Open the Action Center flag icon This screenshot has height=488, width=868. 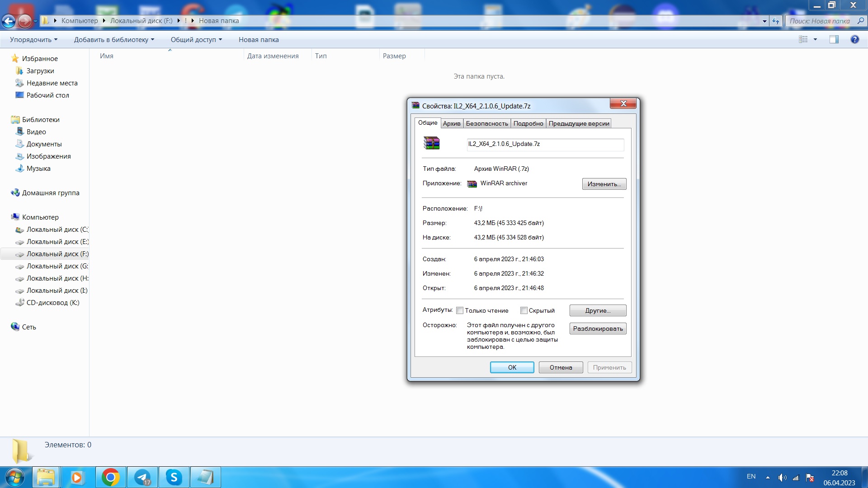pos(810,478)
